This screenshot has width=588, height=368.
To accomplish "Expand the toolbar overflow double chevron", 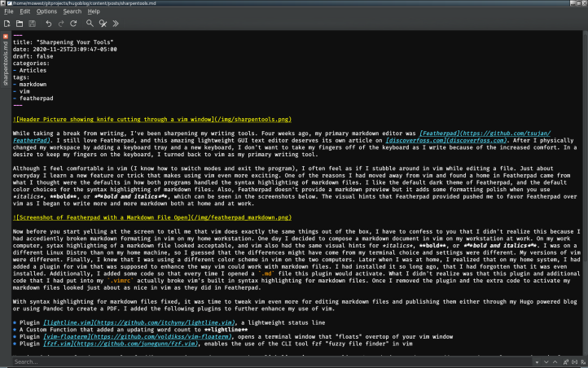I will (x=116, y=24).
